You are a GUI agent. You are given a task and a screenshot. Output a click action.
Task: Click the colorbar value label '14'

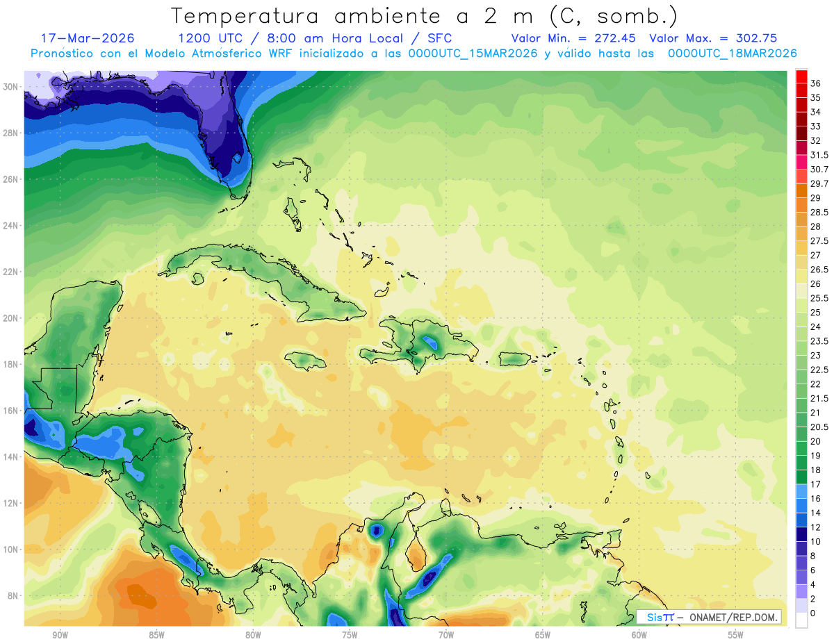pos(816,513)
